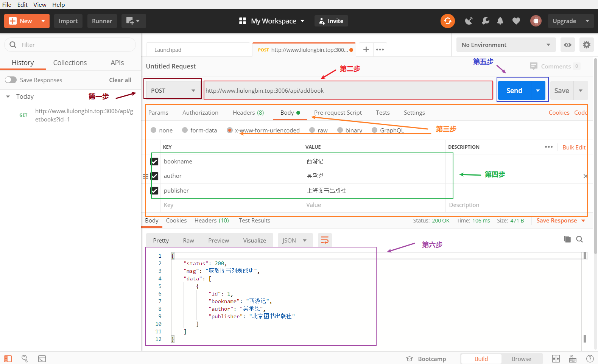Click the wrench settings icon
The height and width of the screenshot is (364, 598).
(485, 21)
